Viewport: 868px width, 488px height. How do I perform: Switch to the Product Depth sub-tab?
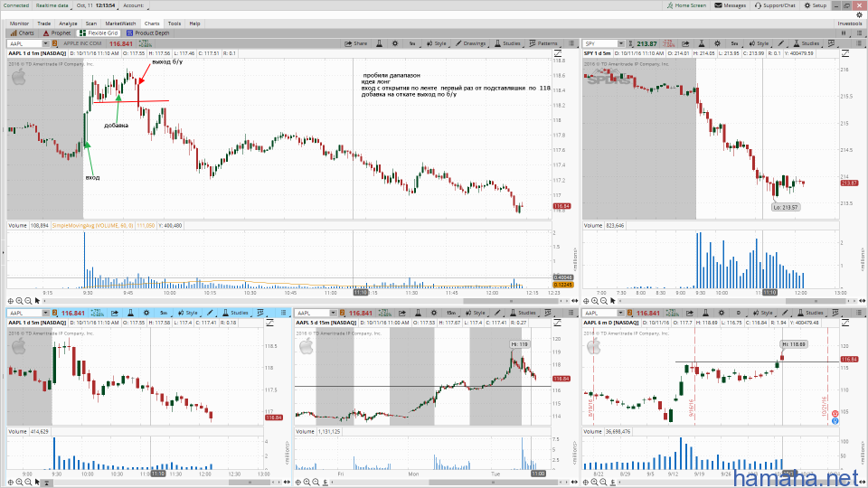147,33
